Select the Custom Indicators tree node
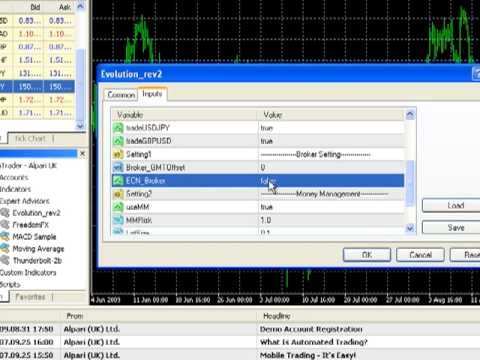 pyautogui.click(x=28, y=273)
